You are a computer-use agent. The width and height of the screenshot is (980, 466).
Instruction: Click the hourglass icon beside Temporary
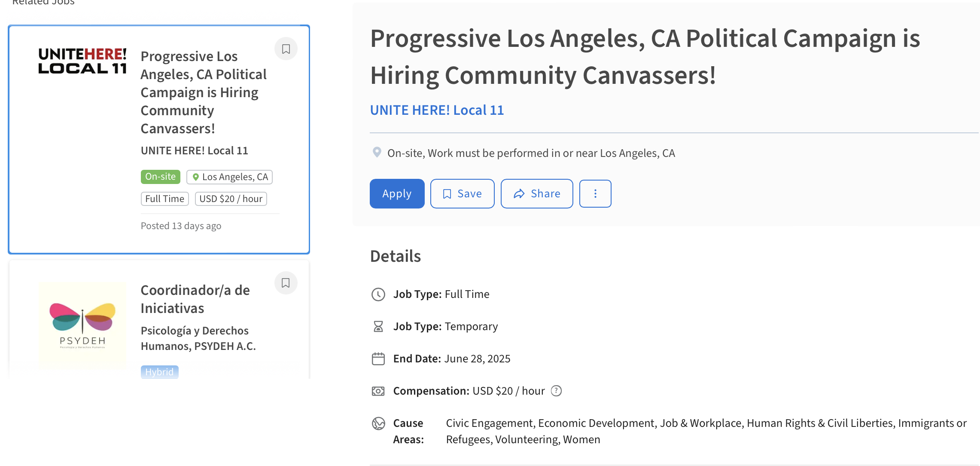[x=378, y=327]
